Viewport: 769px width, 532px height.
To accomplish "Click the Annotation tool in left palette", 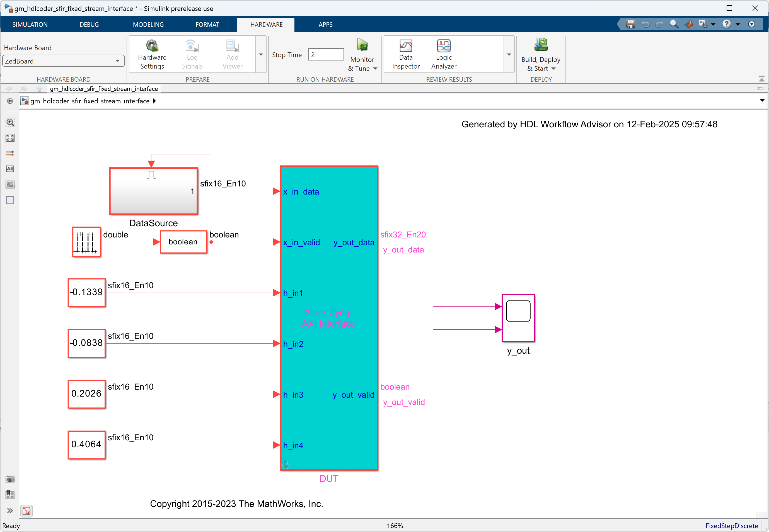I will [x=10, y=169].
